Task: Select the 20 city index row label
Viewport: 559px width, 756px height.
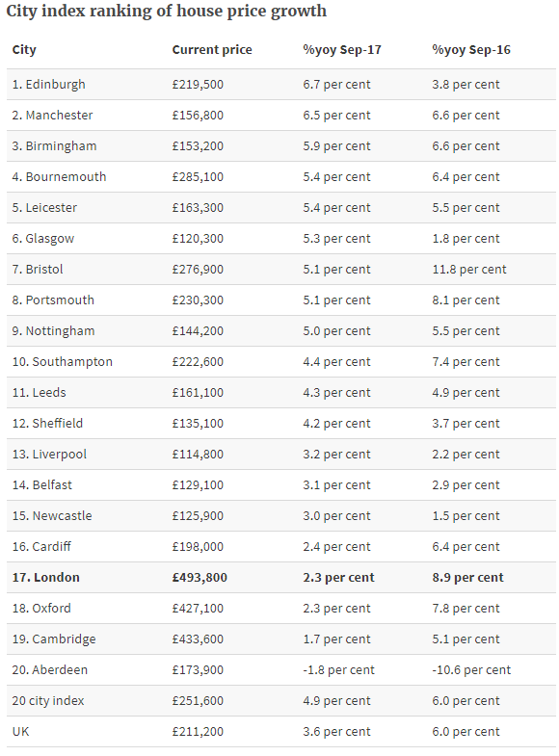Action: (x=48, y=701)
